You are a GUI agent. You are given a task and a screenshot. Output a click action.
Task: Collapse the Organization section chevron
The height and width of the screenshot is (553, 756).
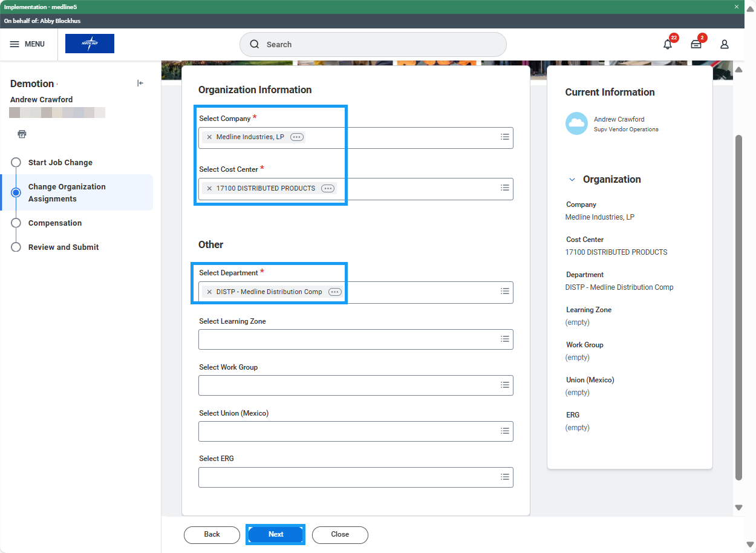pos(572,180)
